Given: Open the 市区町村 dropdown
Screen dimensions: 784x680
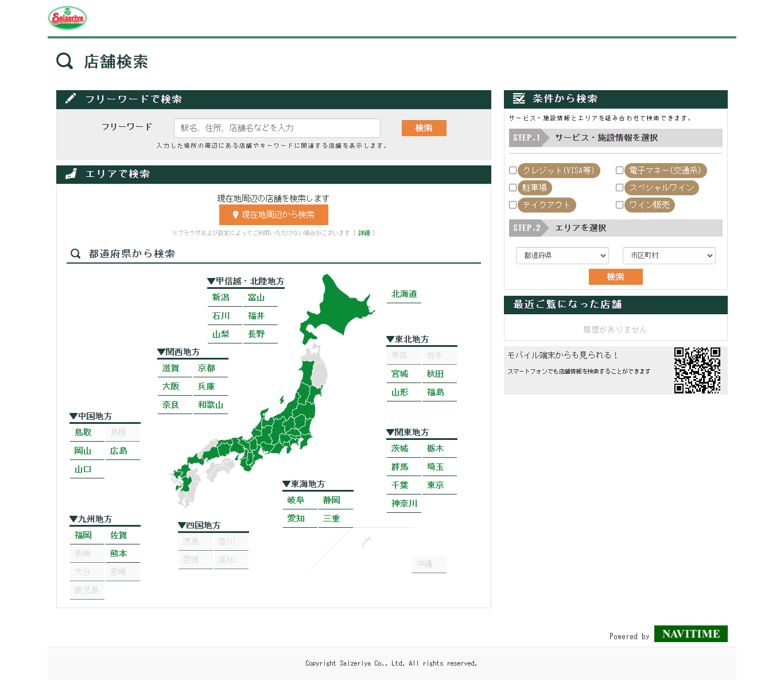Looking at the screenshot, I should pos(669,256).
